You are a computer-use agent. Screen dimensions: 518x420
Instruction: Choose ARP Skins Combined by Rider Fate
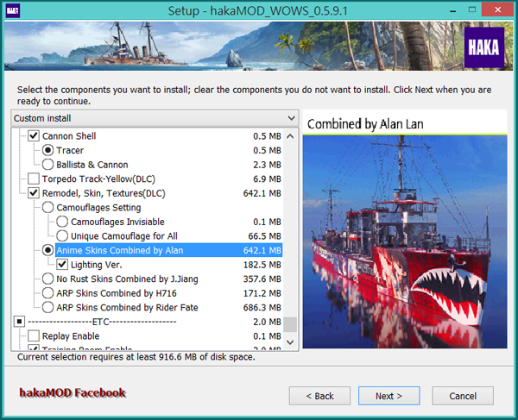(x=48, y=307)
